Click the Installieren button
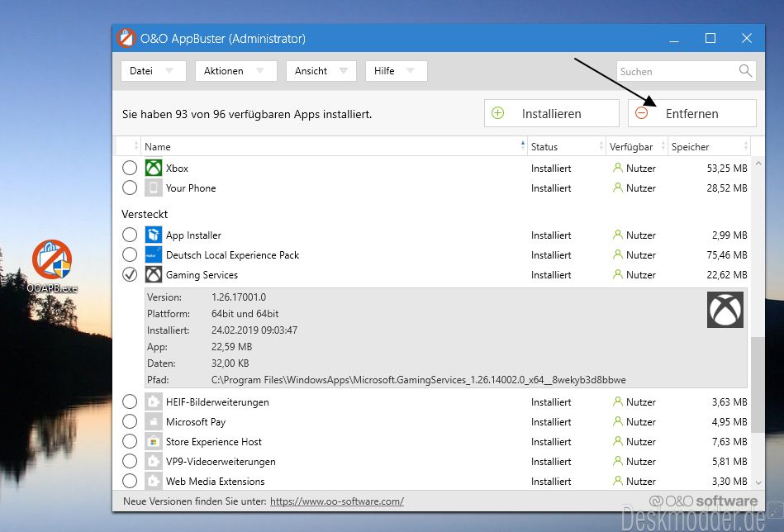This screenshot has width=784, height=532. (x=552, y=113)
